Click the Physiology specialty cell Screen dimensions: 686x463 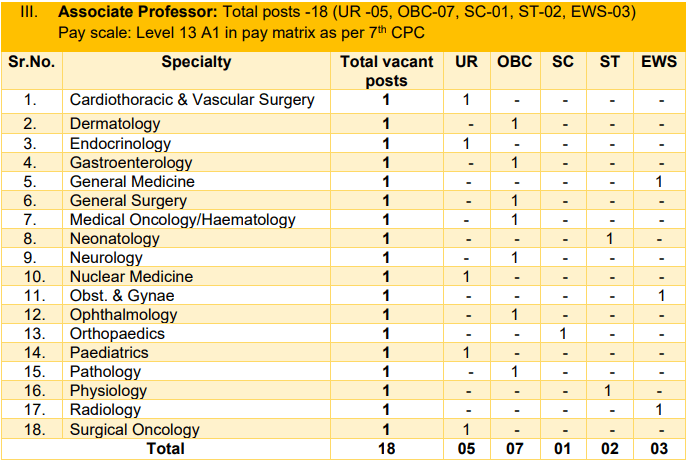(108, 390)
